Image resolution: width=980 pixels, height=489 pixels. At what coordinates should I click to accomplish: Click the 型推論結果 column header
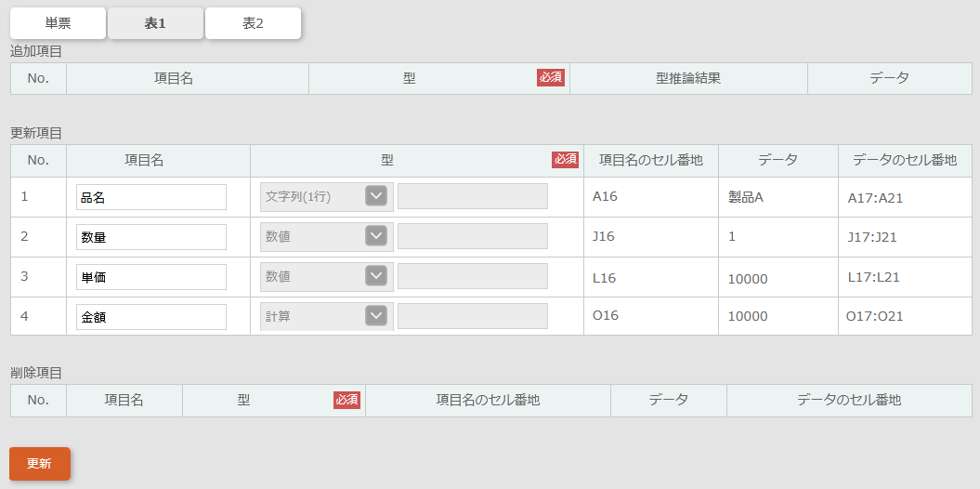(688, 79)
